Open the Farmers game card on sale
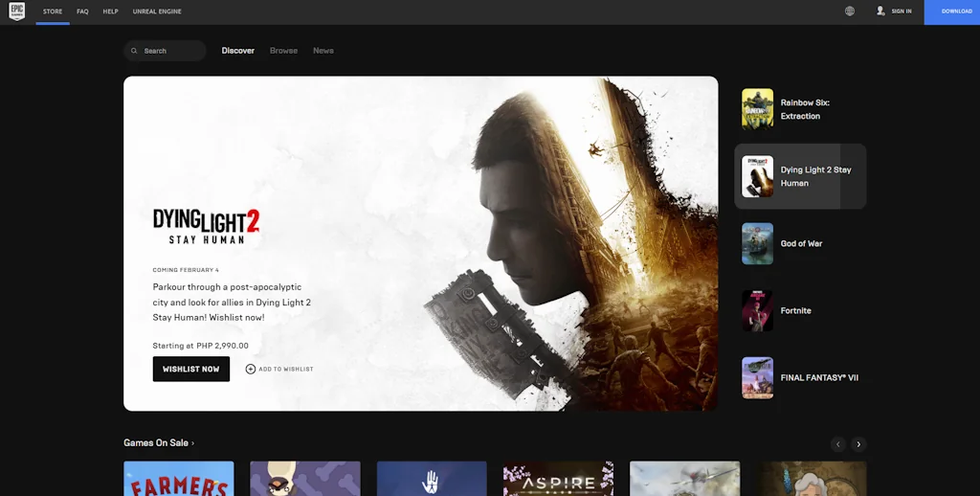The height and width of the screenshot is (496, 980). tap(179, 479)
